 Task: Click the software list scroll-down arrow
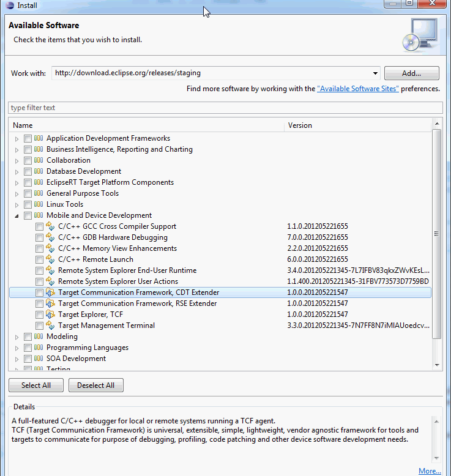[x=437, y=365]
